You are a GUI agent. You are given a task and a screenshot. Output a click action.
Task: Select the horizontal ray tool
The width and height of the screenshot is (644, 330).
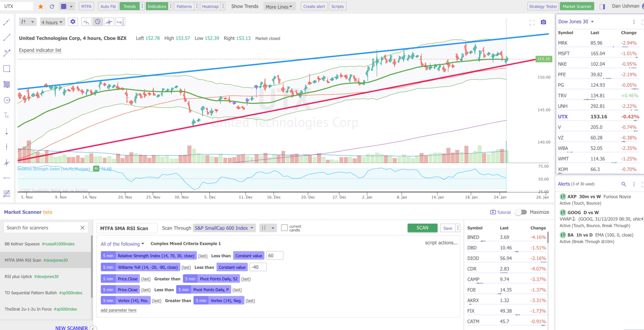click(7, 178)
